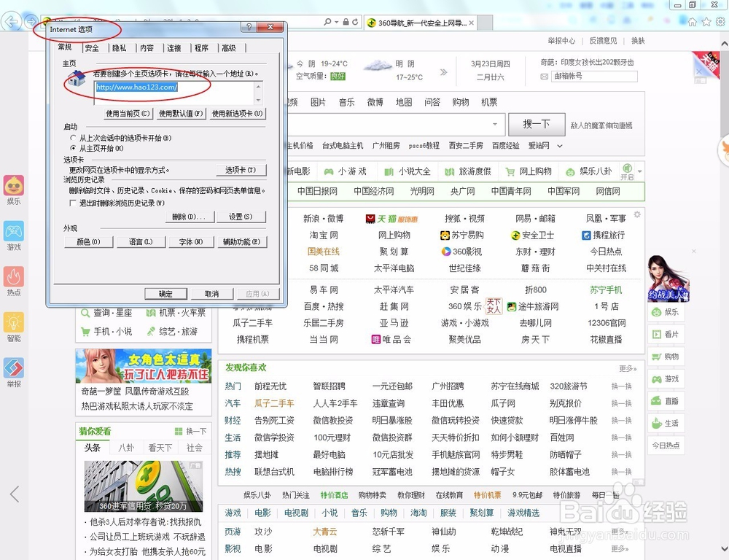729x560 pixels.
Task: Open 购物 in the right side panel
Action: [x=666, y=357]
